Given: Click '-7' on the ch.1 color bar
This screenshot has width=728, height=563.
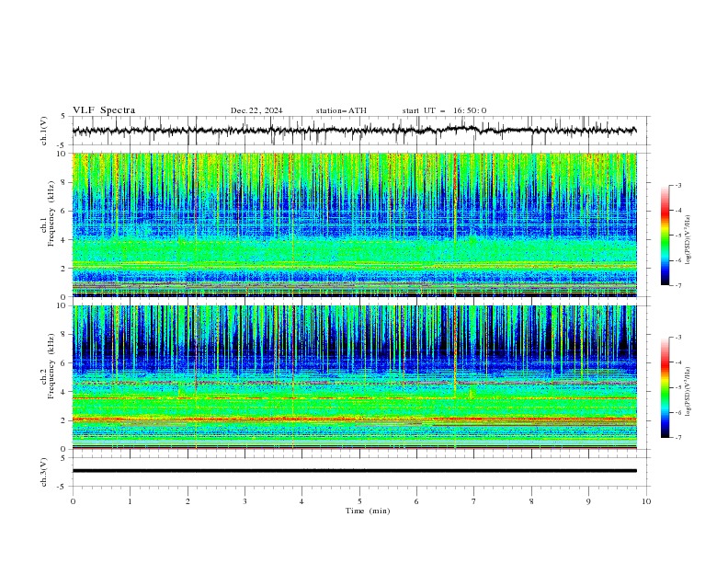Looking at the screenshot, I should [x=677, y=285].
